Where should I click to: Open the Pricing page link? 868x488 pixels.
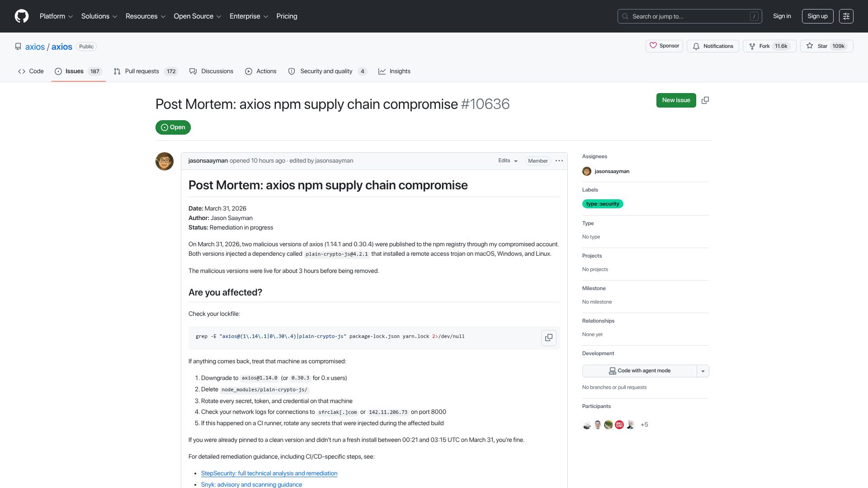click(x=287, y=16)
